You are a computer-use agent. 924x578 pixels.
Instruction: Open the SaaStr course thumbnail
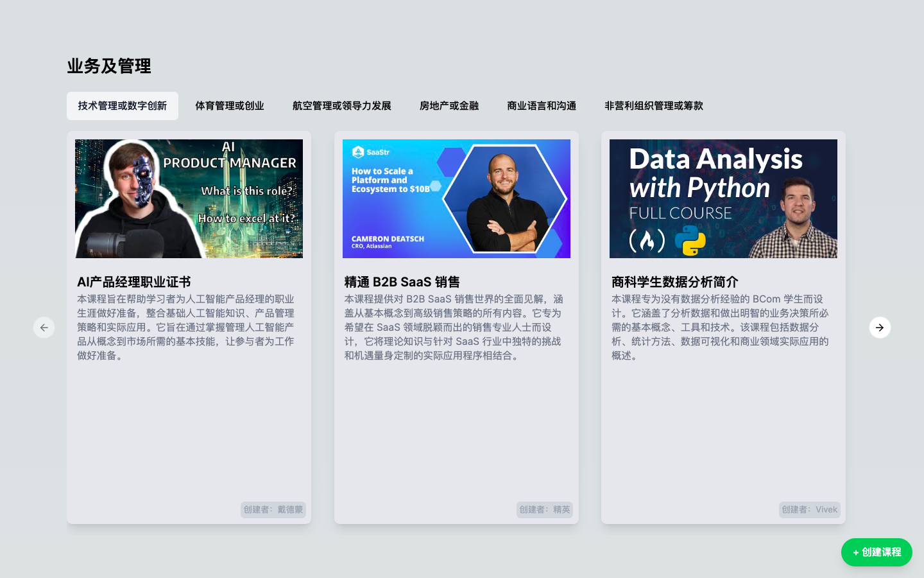(456, 198)
